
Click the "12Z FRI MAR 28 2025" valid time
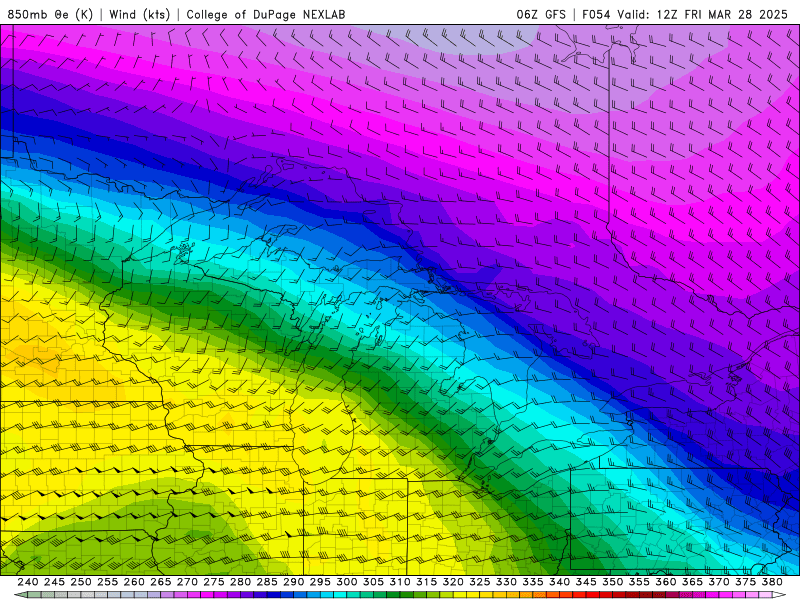point(722,14)
